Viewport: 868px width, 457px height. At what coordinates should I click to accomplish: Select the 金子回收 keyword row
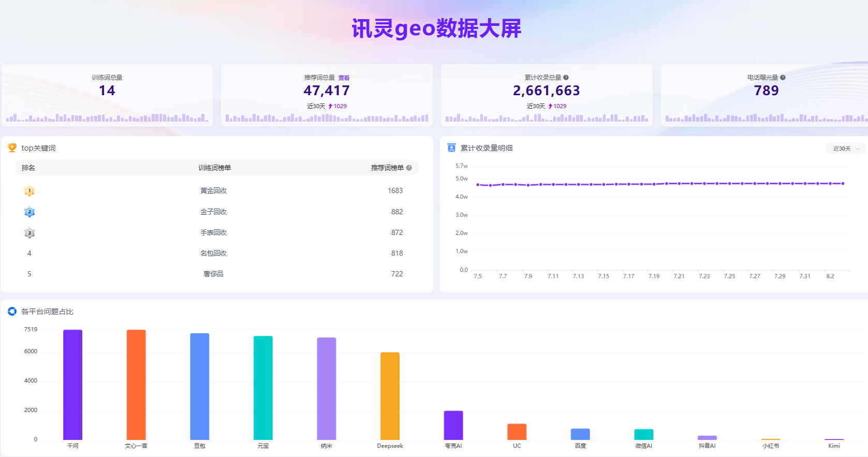point(217,212)
